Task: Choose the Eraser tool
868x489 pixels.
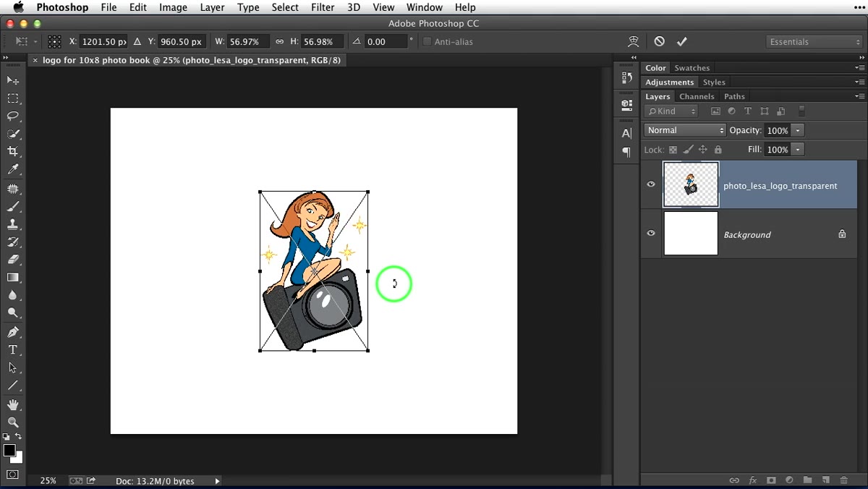Action: tap(13, 260)
